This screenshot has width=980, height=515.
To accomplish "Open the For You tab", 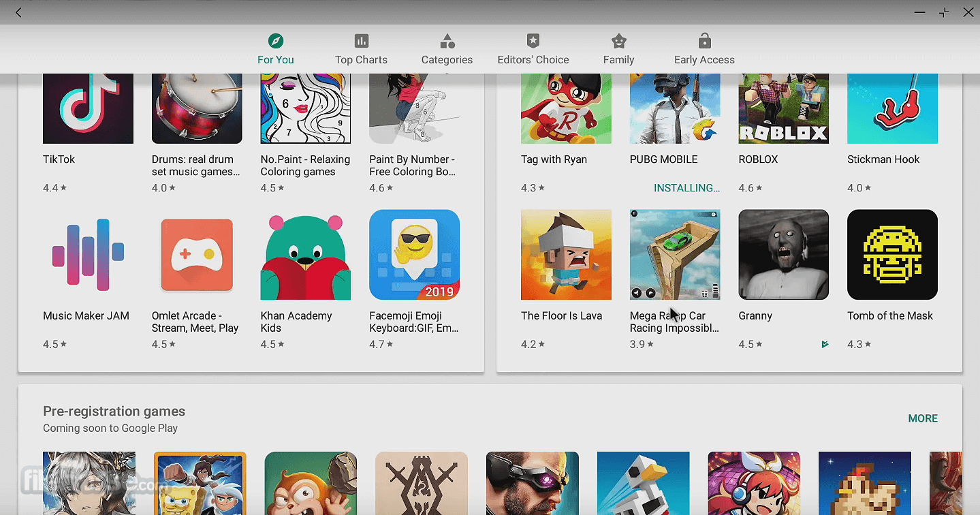I will pos(275,50).
